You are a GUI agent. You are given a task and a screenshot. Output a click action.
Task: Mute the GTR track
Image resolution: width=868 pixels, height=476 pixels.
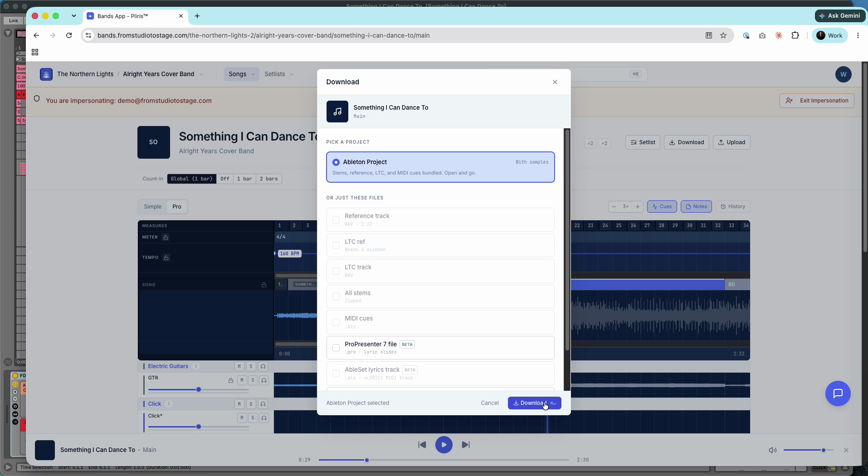point(242,380)
